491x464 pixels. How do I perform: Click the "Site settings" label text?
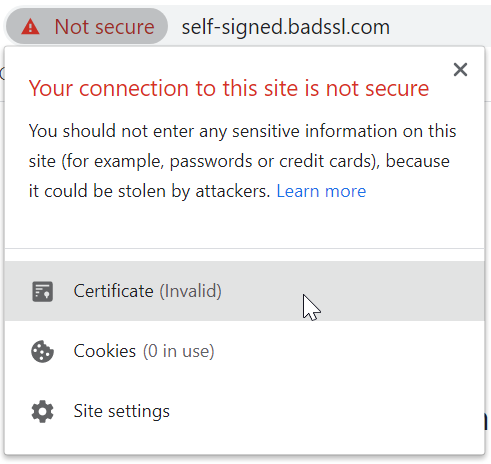tap(122, 411)
